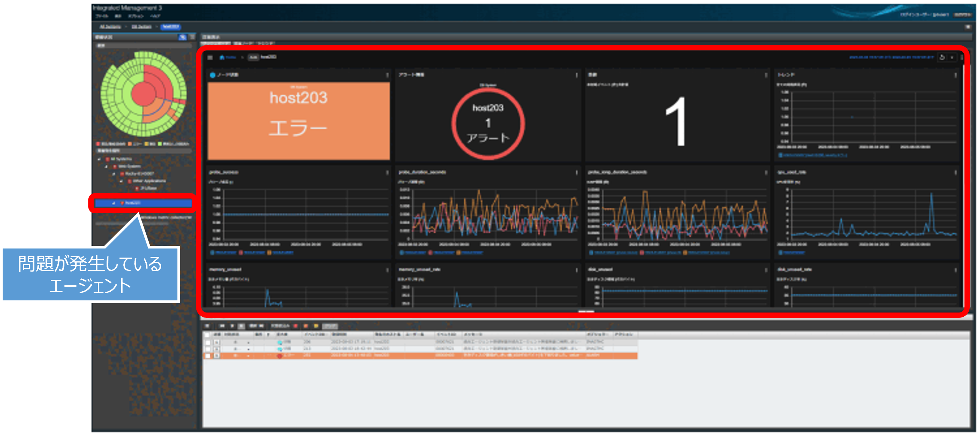The image size is (980, 436).
Task: Click the blue node status circle icon
Action: (x=212, y=75)
